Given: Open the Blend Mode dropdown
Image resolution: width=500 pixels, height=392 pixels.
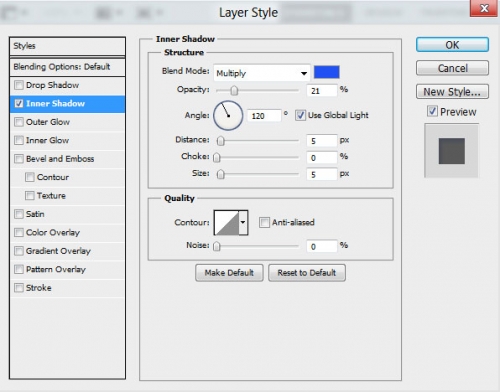Looking at the screenshot, I should click(x=262, y=73).
